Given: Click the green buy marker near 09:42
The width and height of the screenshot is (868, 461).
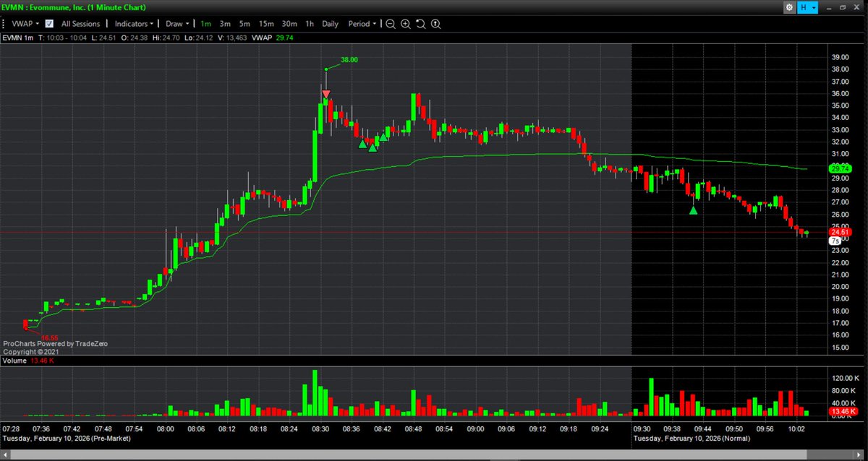Looking at the screenshot, I should [x=693, y=210].
